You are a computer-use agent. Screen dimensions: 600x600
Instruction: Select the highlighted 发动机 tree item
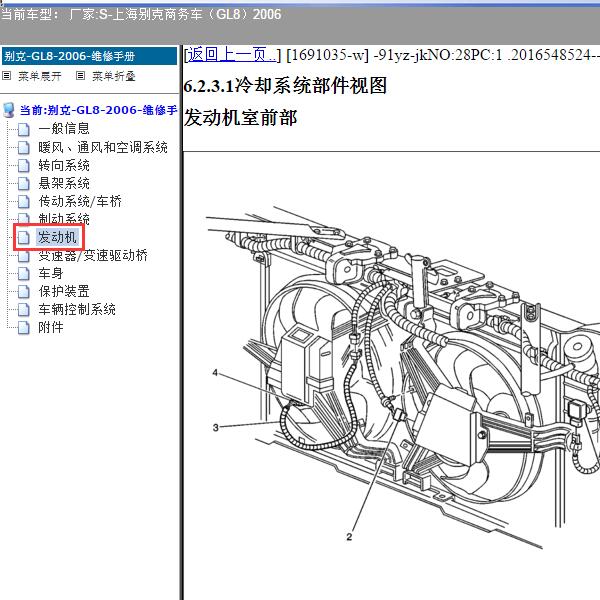(x=57, y=237)
